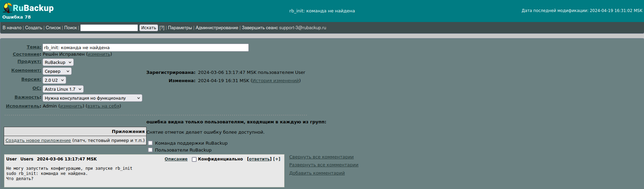Click the 'ОС' label link
Screen dimensions: 644x189
coord(37,88)
